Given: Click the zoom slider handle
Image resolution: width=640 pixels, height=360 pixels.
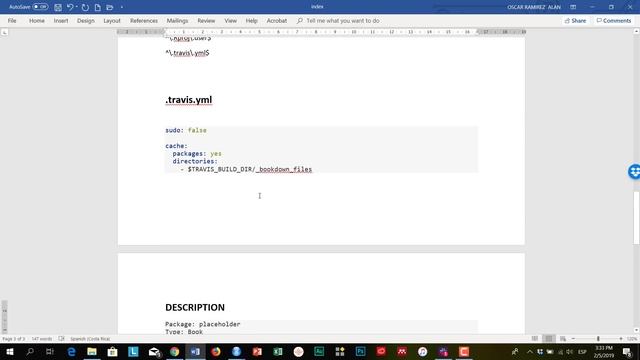Looking at the screenshot, I should pos(598,339).
